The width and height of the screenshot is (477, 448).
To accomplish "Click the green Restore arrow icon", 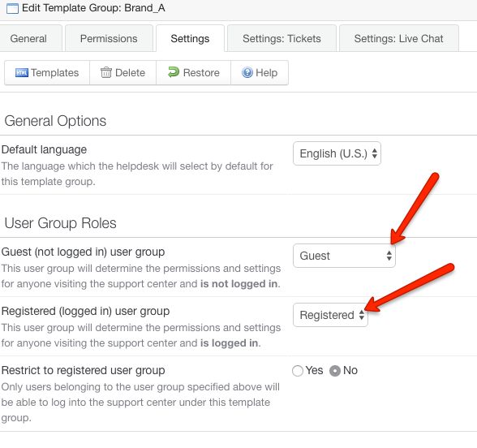I will 174,72.
